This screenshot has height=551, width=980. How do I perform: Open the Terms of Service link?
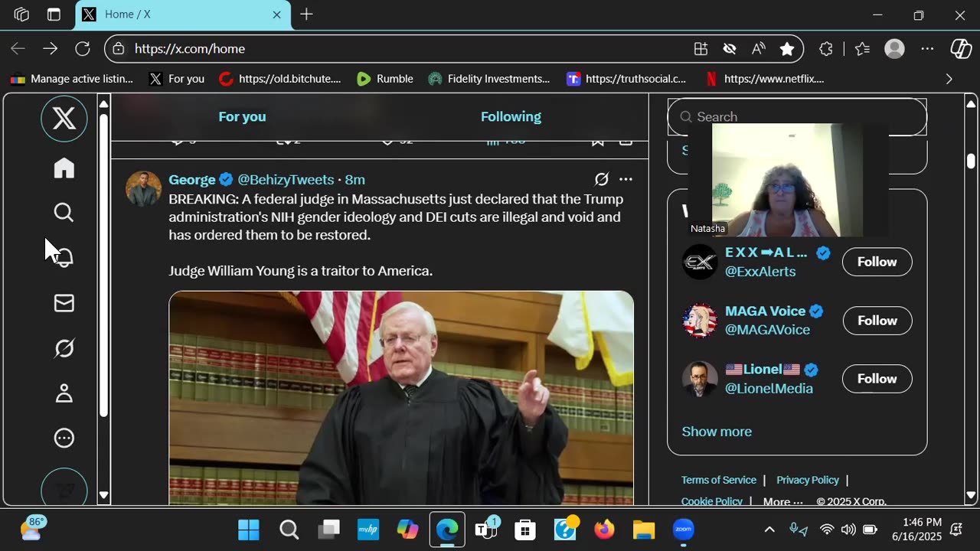[719, 480]
